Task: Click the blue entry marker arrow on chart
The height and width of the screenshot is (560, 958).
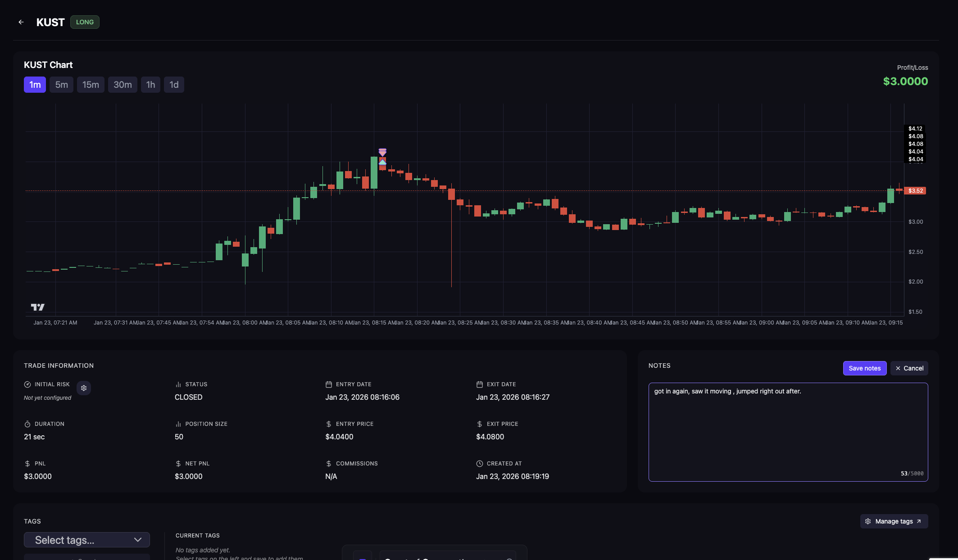Action: coord(382,162)
